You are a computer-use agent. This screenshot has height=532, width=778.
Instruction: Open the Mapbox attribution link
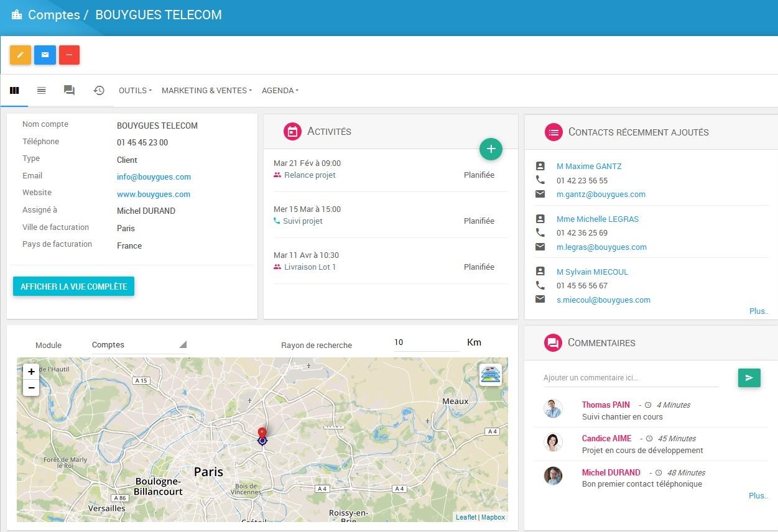pos(493,517)
